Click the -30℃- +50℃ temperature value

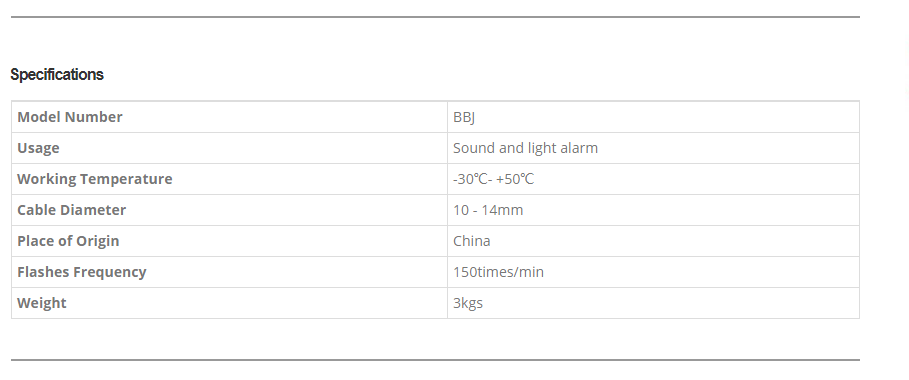point(493,179)
